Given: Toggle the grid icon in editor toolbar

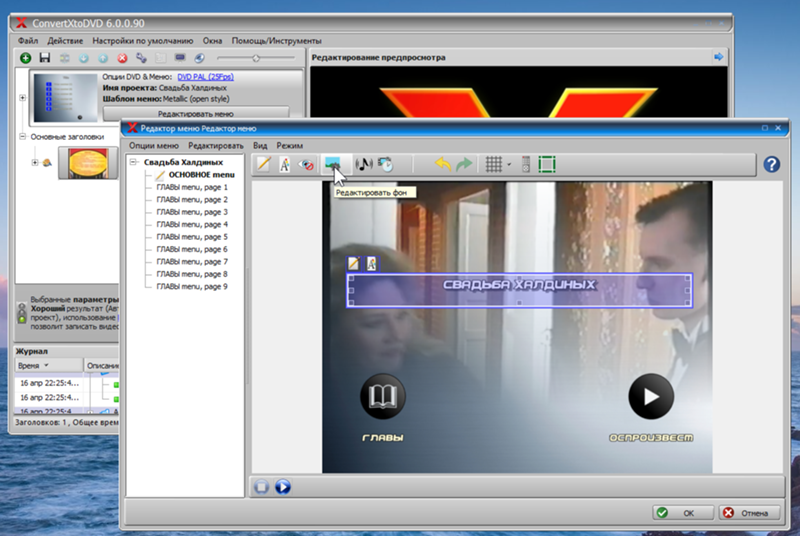Looking at the screenshot, I should tap(493, 164).
